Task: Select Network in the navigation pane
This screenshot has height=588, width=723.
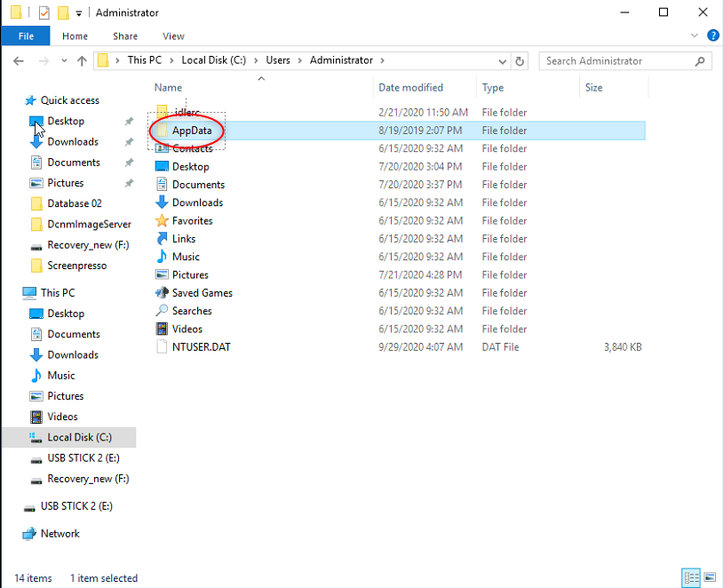Action: coord(60,534)
